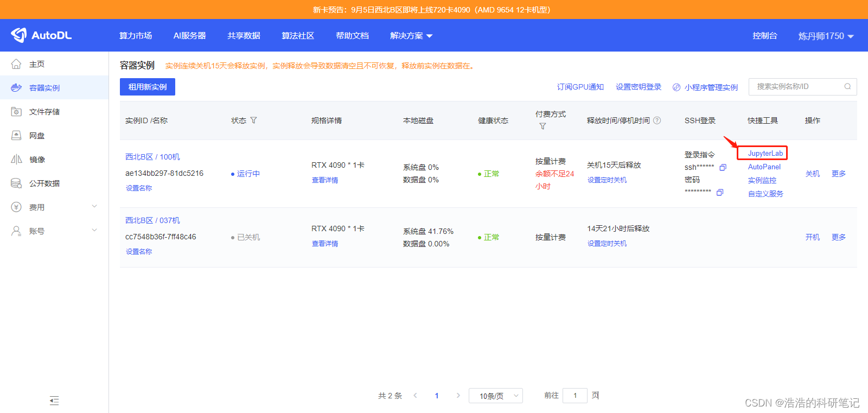Open 共享数据 in top navigation
Viewport: 868px width, 413px height.
pyautogui.click(x=244, y=36)
